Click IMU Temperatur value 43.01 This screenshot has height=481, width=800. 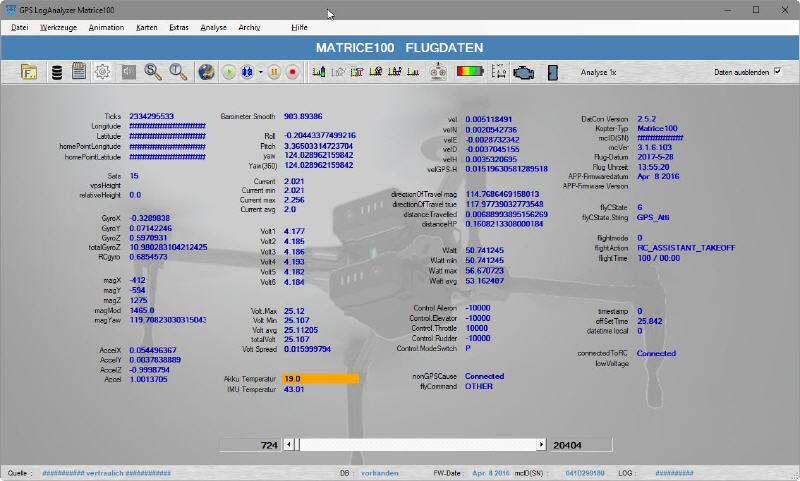tap(294, 389)
